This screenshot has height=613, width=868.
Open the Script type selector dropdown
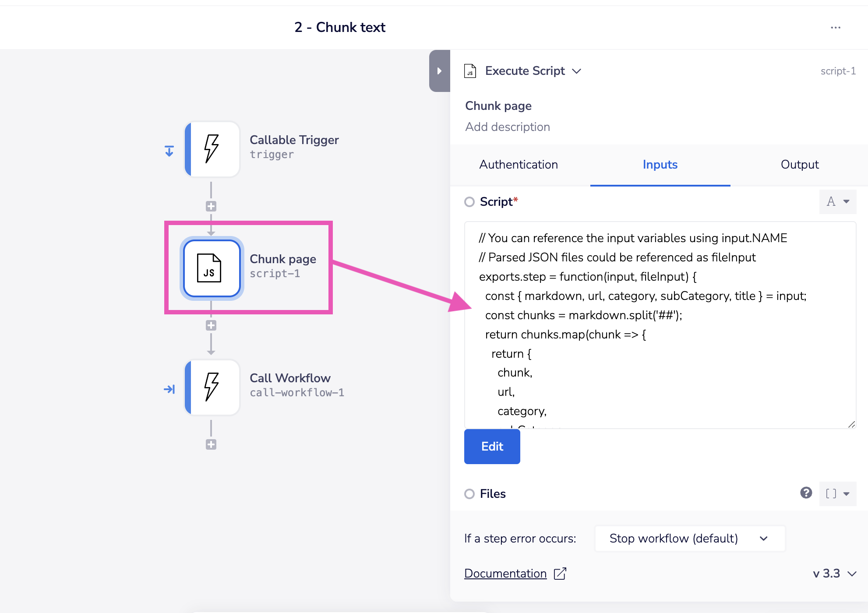(x=838, y=201)
